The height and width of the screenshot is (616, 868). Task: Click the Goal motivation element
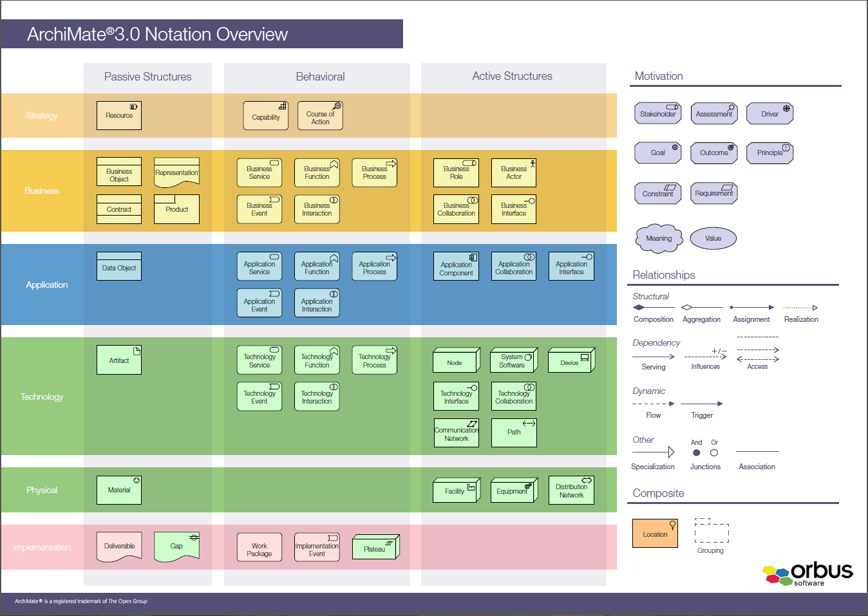click(657, 153)
